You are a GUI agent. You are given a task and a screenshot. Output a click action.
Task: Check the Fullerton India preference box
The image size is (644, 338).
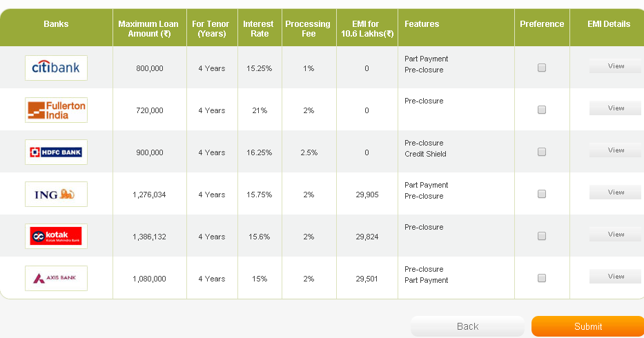(x=542, y=110)
